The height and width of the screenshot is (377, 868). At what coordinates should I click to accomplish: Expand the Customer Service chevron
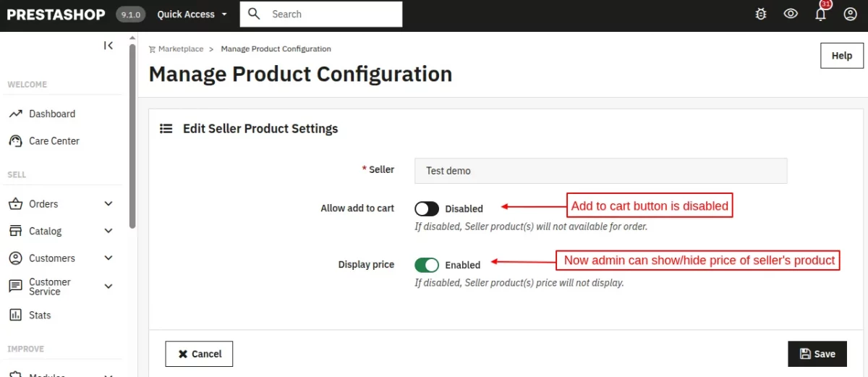click(109, 287)
